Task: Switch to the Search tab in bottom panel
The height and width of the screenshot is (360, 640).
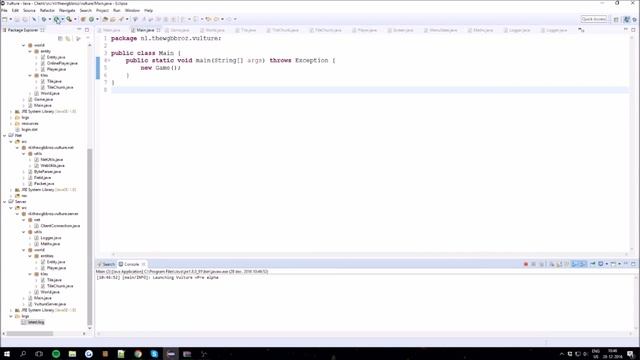Action: [106, 264]
